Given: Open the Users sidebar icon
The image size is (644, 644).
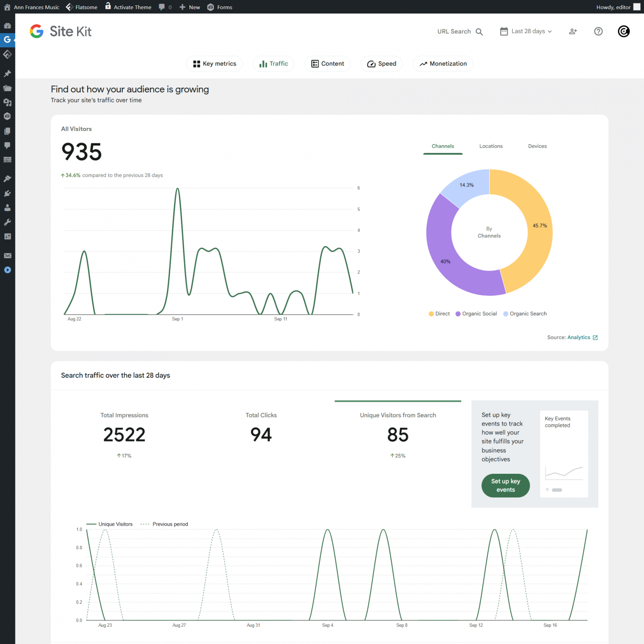Looking at the screenshot, I should click(7, 208).
